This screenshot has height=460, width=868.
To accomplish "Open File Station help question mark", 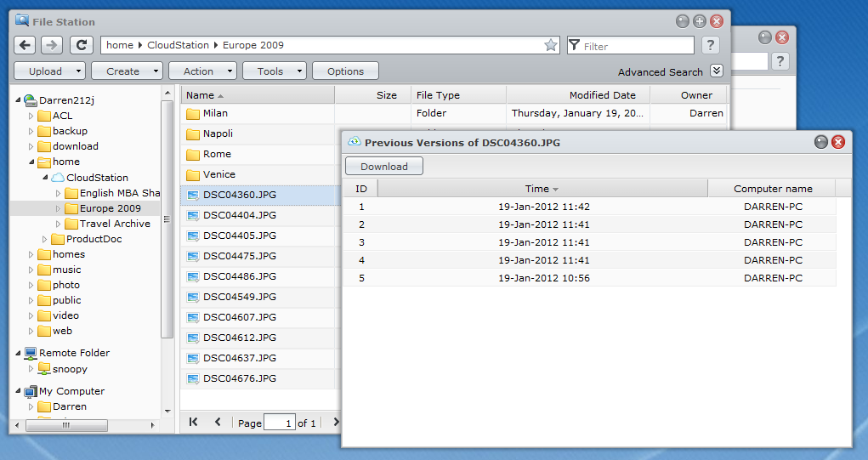I will [710, 45].
